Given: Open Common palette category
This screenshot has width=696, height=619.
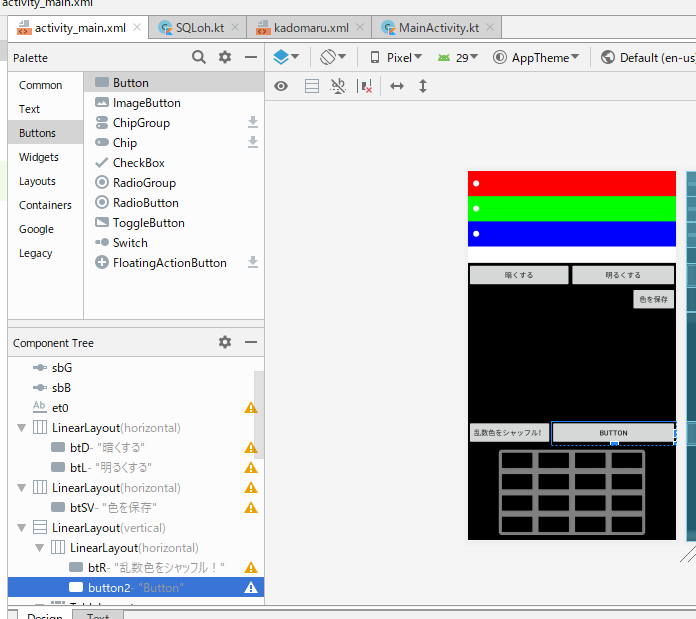Looking at the screenshot, I should (x=45, y=85).
